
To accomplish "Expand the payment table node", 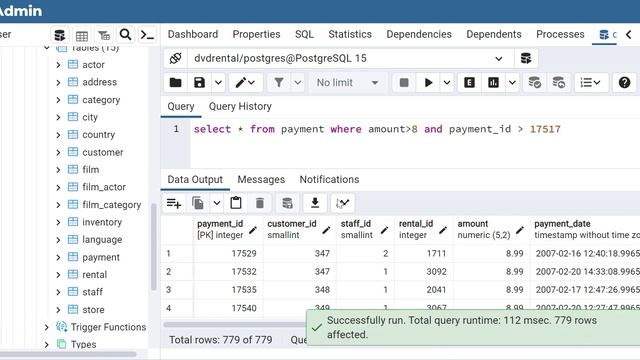I will [58, 258].
